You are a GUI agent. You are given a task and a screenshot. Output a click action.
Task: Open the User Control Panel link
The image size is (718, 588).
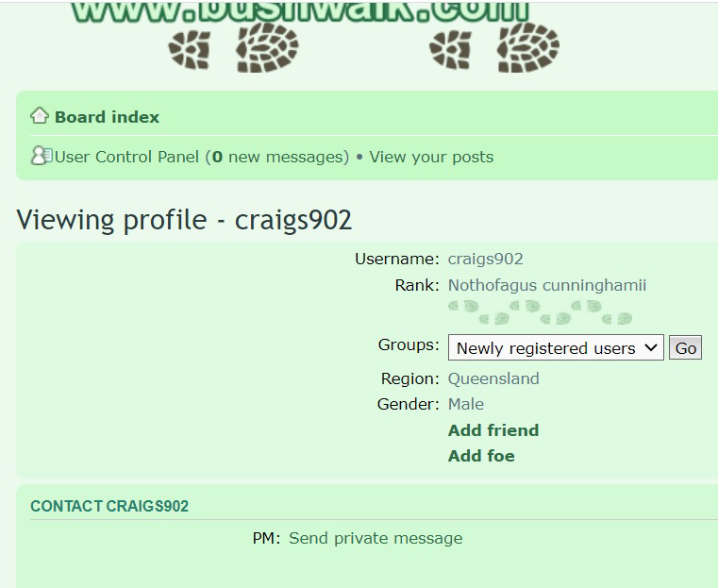coord(126,157)
